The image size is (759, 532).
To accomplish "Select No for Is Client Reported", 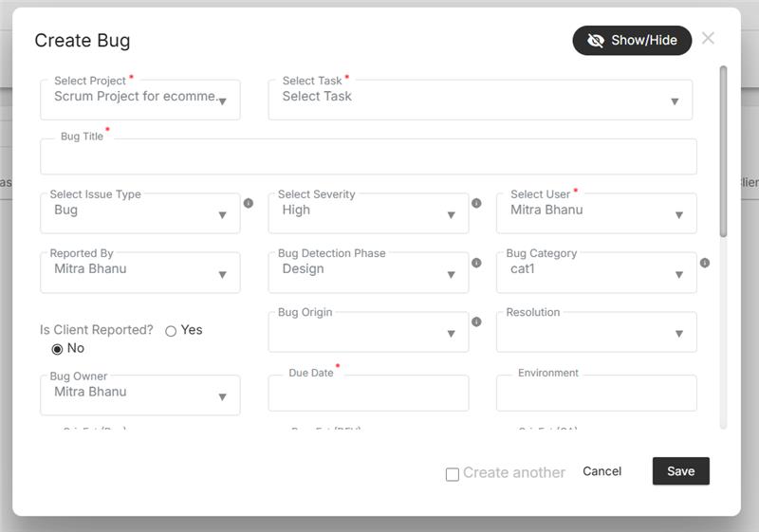I will [58, 349].
